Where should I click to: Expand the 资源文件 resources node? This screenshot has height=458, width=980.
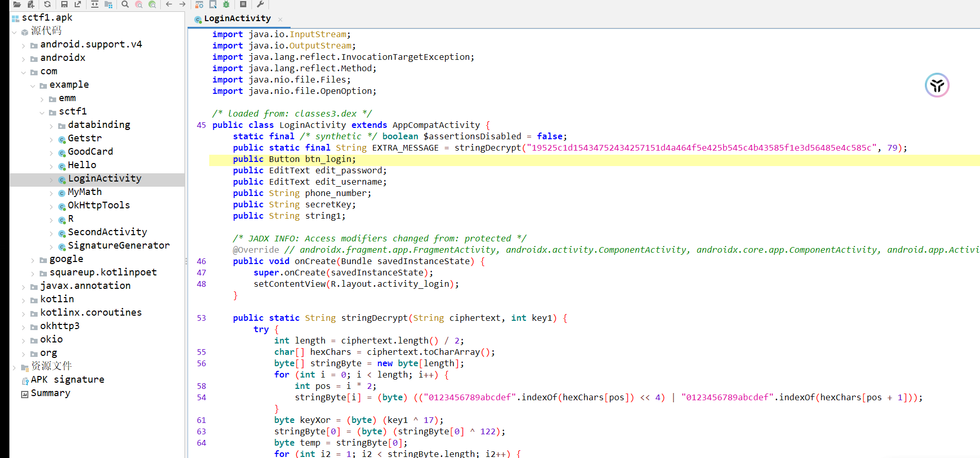click(x=14, y=367)
